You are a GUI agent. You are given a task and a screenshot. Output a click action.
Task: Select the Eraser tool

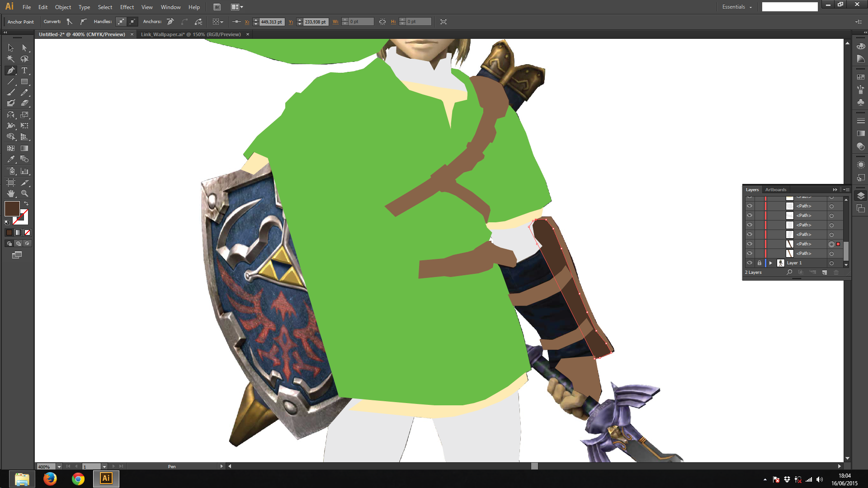[x=25, y=103]
